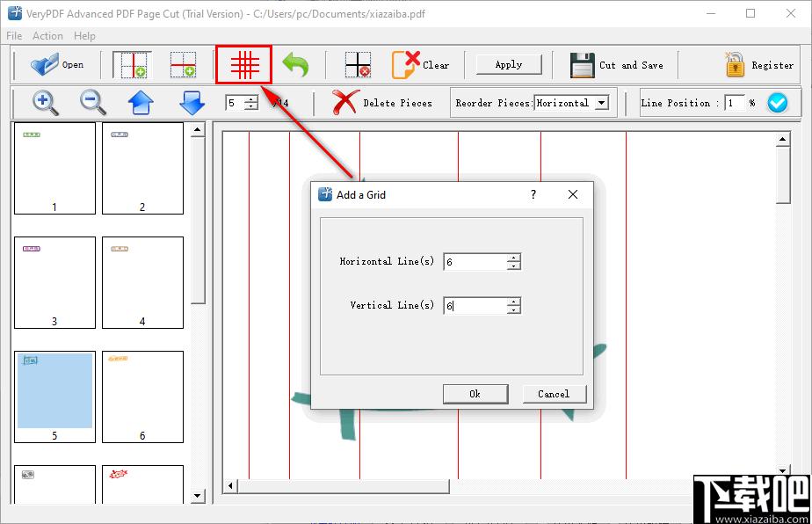Click the Cut and Save label
The height and width of the screenshot is (524, 812).
tap(631, 65)
